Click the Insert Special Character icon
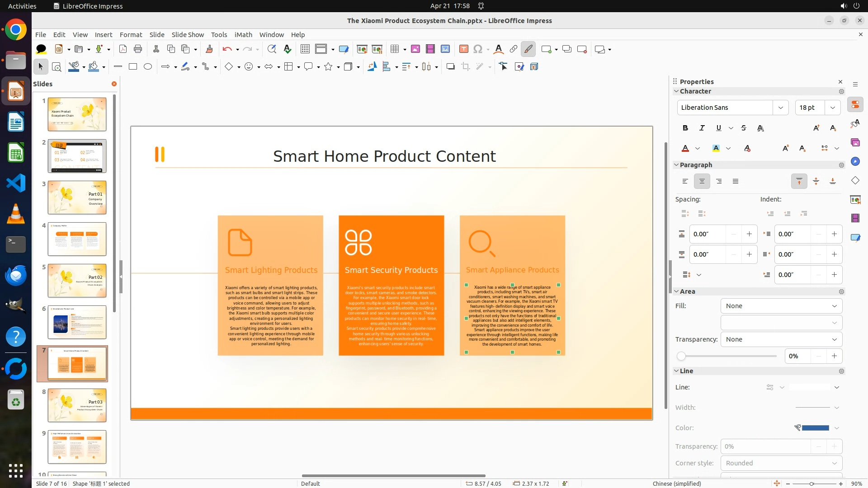This screenshot has width=868, height=488. (478, 49)
